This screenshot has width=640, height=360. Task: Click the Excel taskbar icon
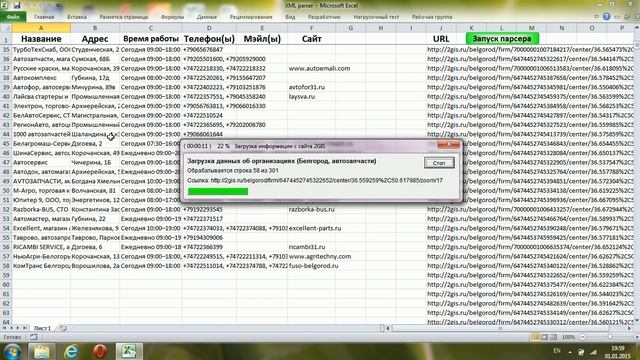[x=129, y=351]
